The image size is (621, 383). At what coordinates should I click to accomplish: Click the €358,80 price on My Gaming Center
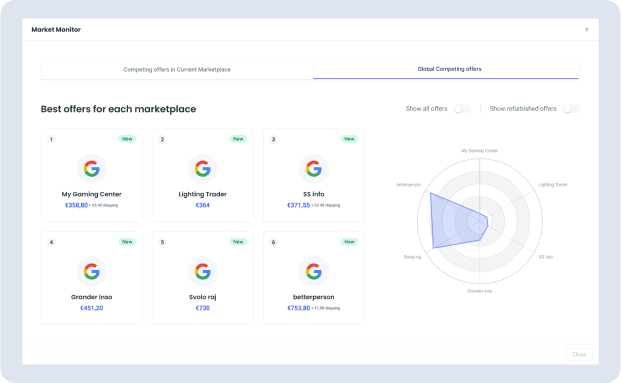pyautogui.click(x=76, y=205)
